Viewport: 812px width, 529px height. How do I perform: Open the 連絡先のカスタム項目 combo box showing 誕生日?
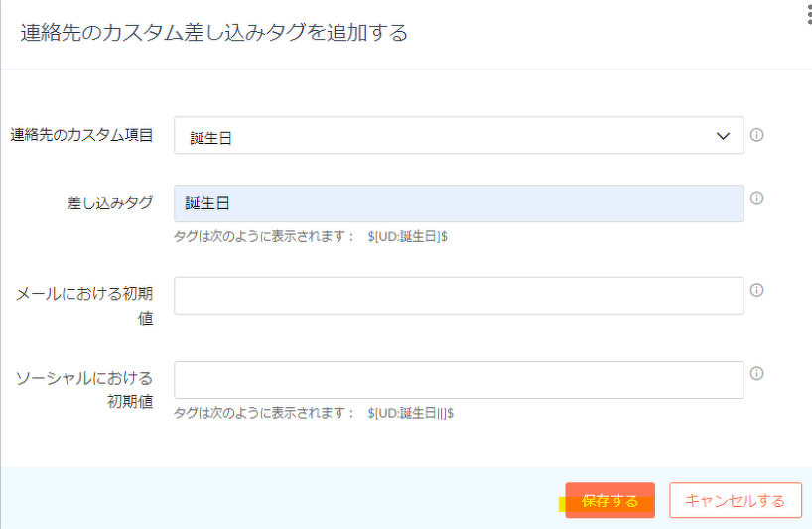click(x=447, y=137)
